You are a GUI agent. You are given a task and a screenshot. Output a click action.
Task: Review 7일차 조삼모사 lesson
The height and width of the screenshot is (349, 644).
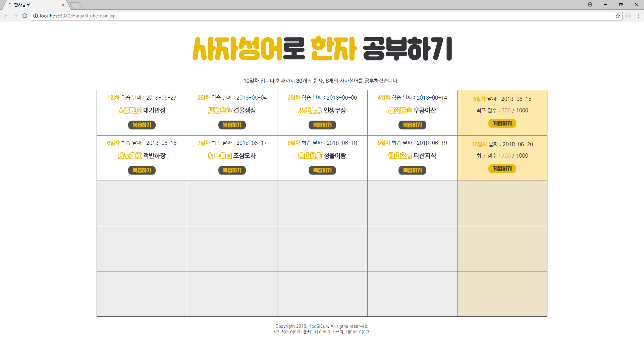click(232, 170)
